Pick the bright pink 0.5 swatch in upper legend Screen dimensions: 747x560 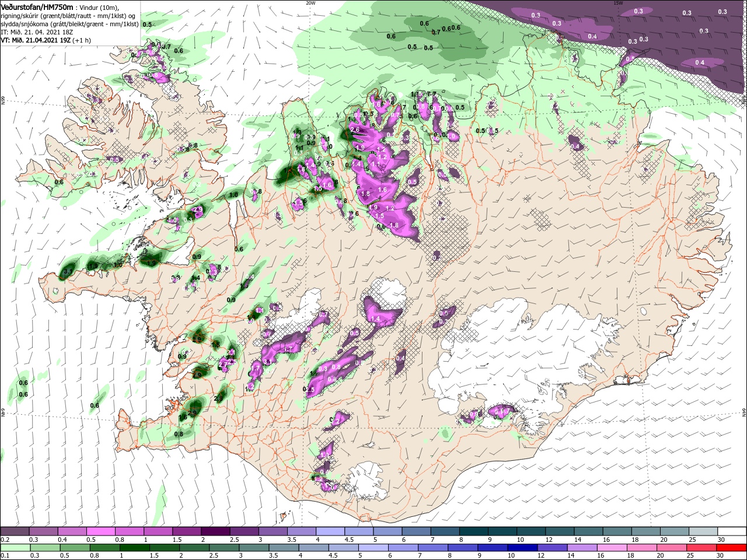tap(100, 531)
